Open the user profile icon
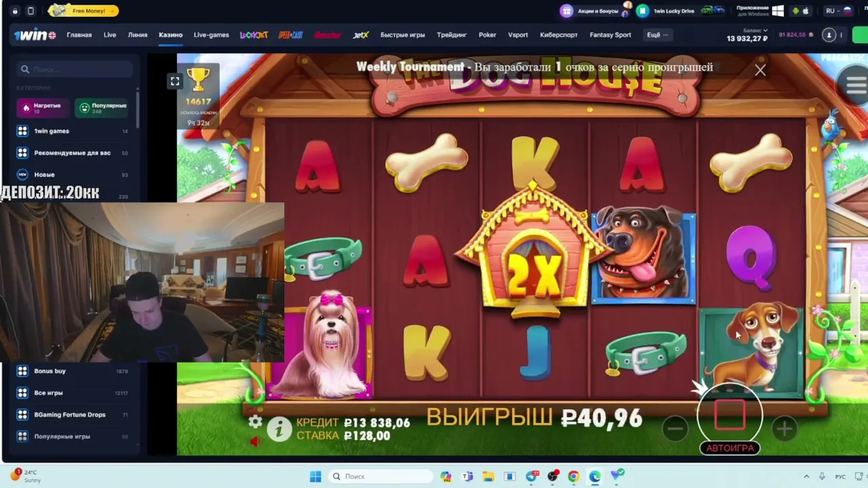 tap(829, 35)
